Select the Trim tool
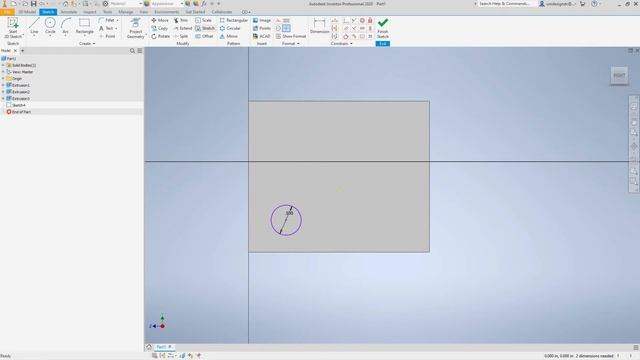 coord(181,20)
